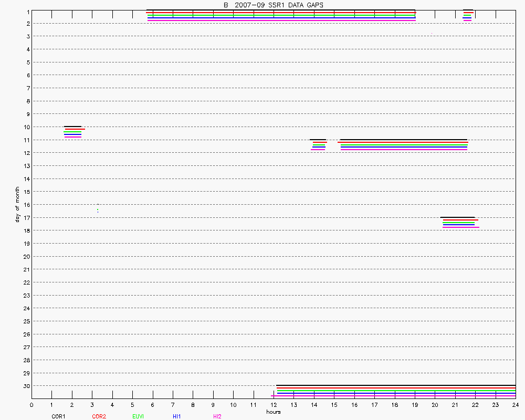Image resolution: width=525 pixels, height=420 pixels.
Task: Click the long day 1 gap bars at top
Action: (281, 15)
